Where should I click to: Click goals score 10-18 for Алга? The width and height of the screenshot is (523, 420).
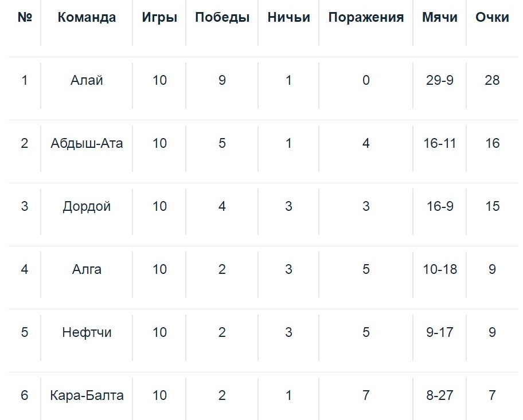tap(440, 269)
